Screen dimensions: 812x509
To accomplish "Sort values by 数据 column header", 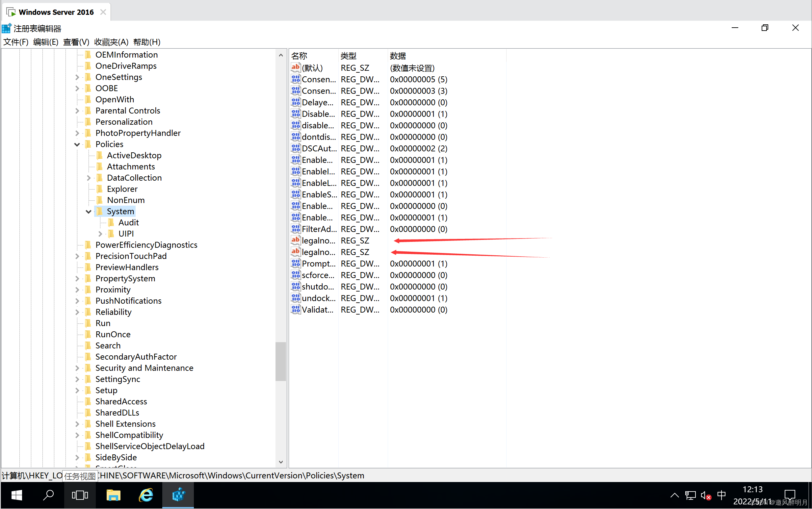I will [x=447, y=56].
